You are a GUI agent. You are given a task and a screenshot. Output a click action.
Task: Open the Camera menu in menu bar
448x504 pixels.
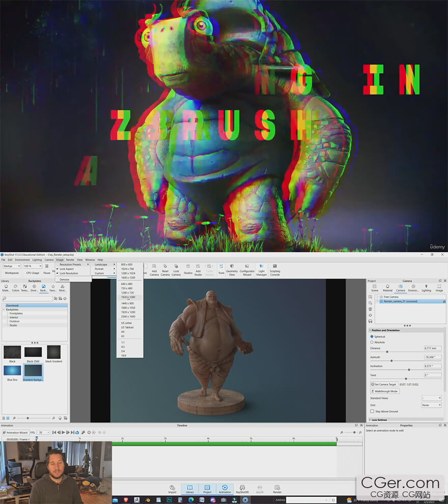49,259
